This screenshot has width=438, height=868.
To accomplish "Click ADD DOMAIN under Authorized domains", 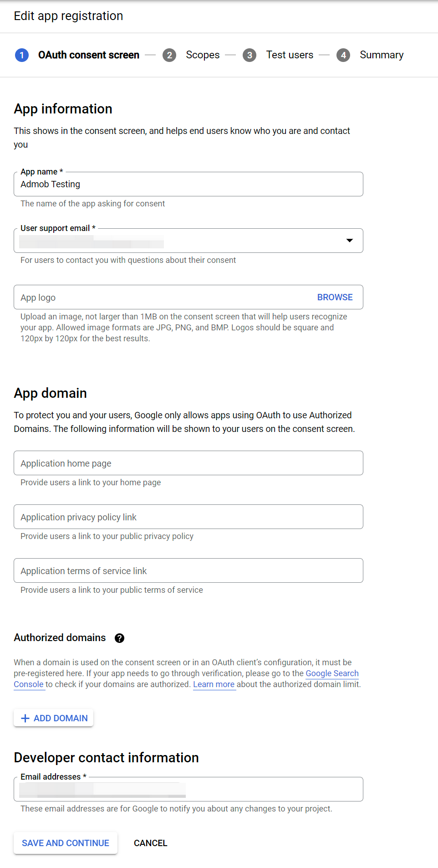I will pyautogui.click(x=53, y=718).
